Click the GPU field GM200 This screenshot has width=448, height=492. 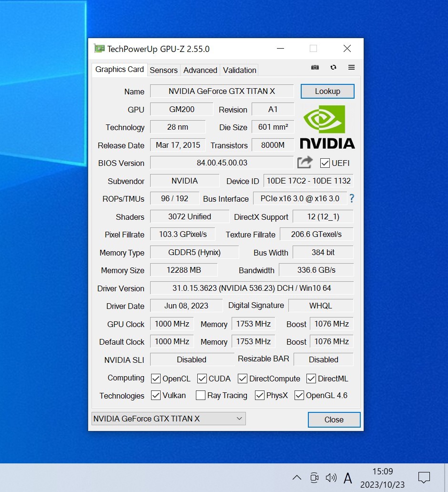(x=182, y=109)
